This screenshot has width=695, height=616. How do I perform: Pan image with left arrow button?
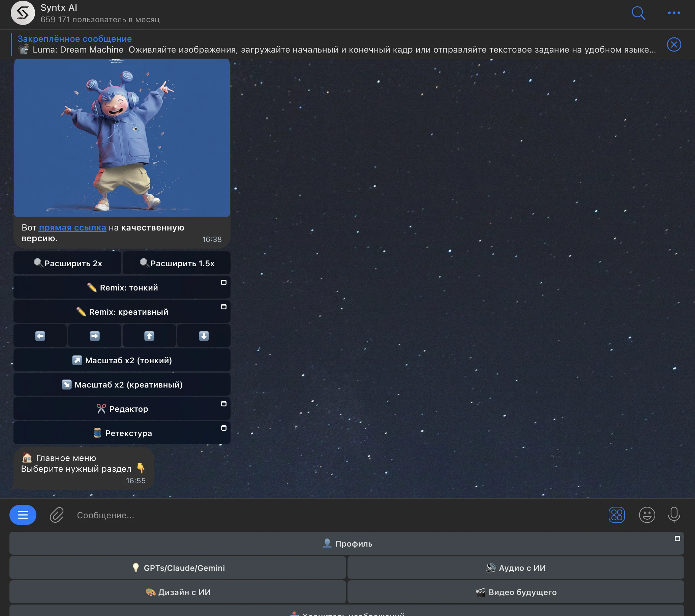tap(40, 336)
